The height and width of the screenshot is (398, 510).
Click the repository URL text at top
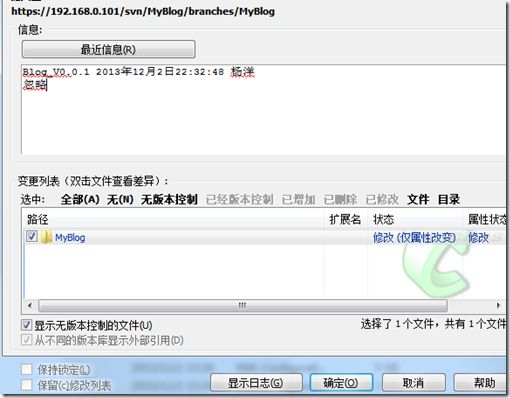coord(143,12)
